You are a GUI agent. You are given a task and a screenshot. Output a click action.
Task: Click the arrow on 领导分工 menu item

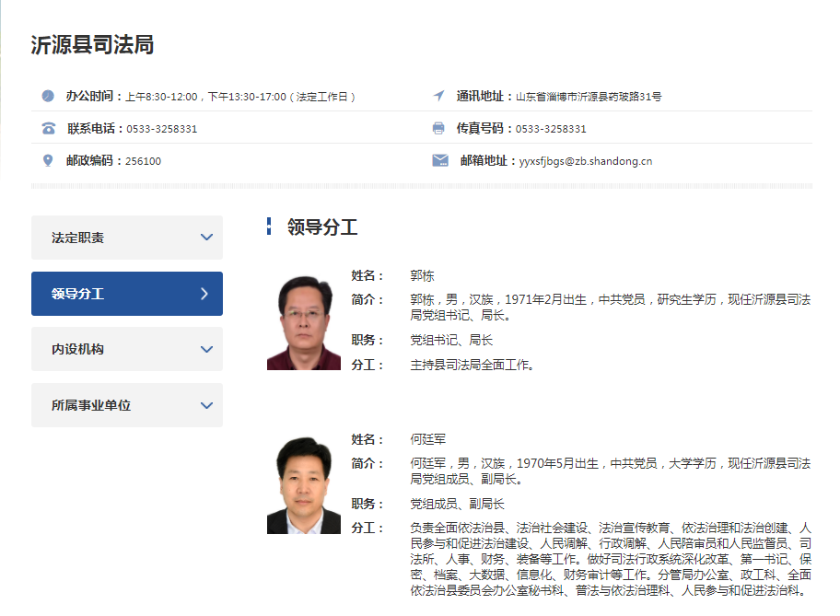pyautogui.click(x=204, y=294)
